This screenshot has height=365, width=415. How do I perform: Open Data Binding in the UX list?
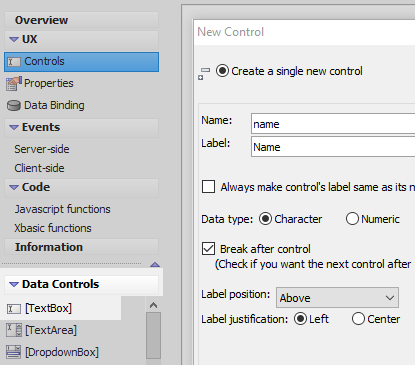(x=54, y=105)
